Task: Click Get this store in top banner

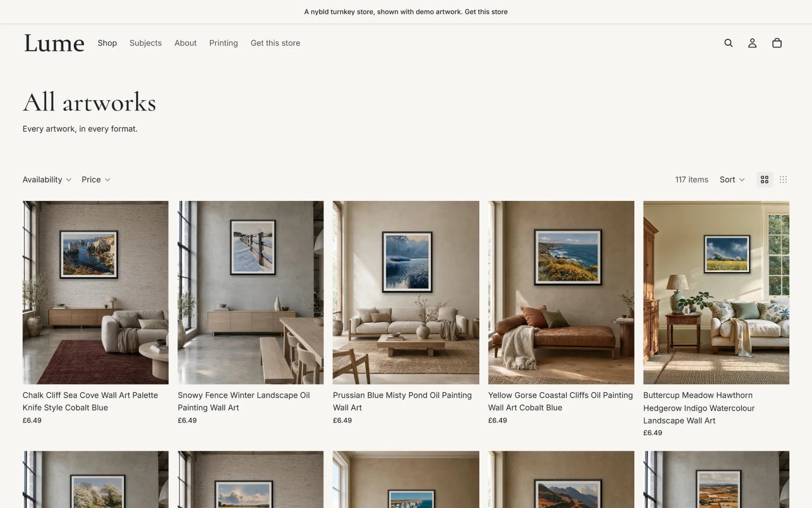Action: point(486,12)
